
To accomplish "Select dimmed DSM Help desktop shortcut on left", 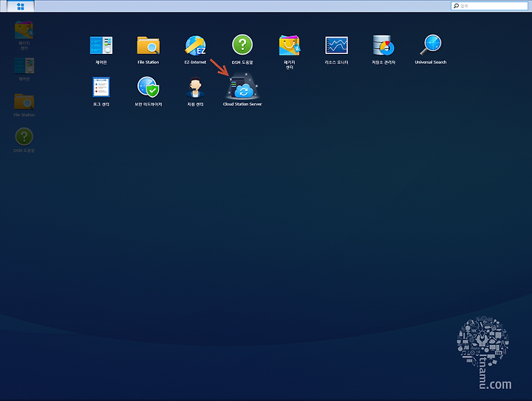I will [24, 137].
